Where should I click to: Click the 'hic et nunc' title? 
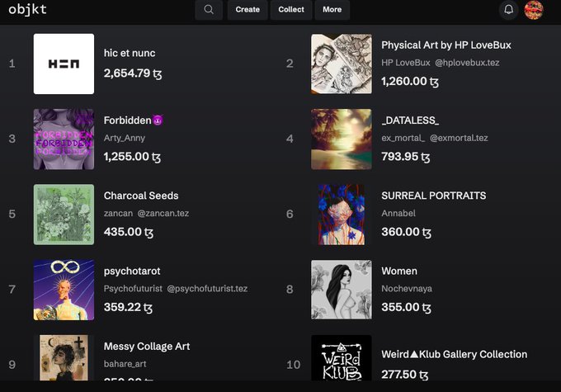(x=130, y=53)
